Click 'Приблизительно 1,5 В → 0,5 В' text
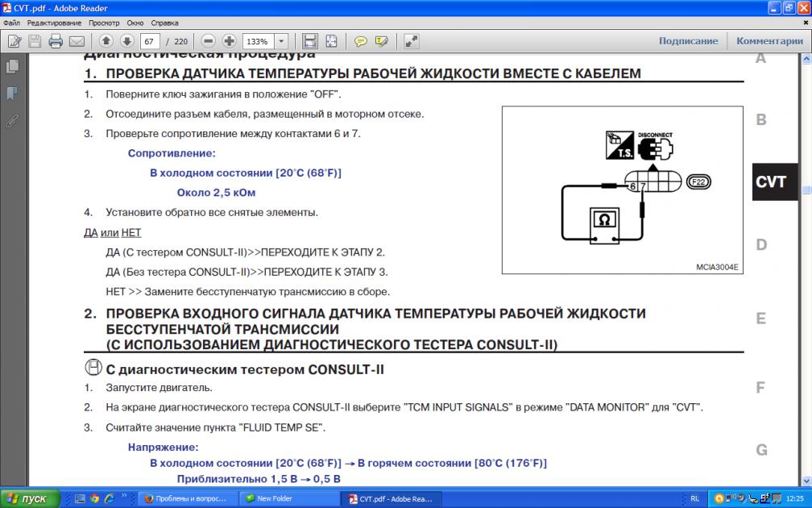This screenshot has height=508, width=812. pos(259,479)
